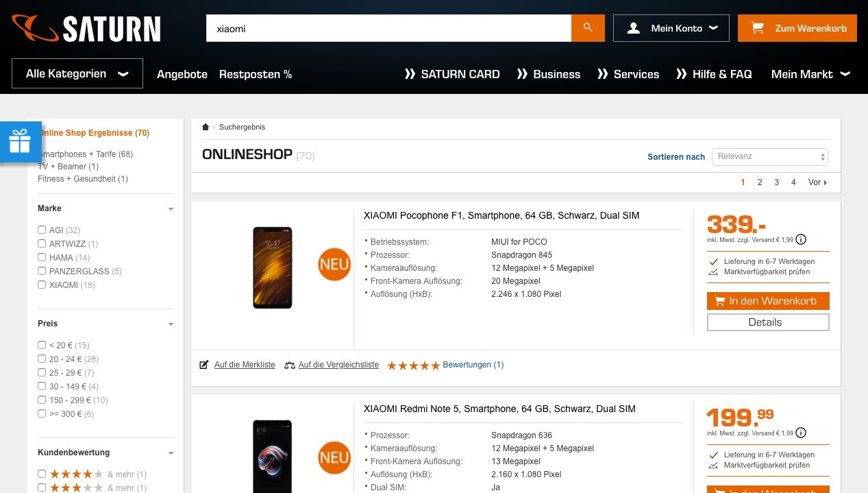The image size is (868, 493).
Task: Open the Angebote menu item
Action: pos(182,74)
